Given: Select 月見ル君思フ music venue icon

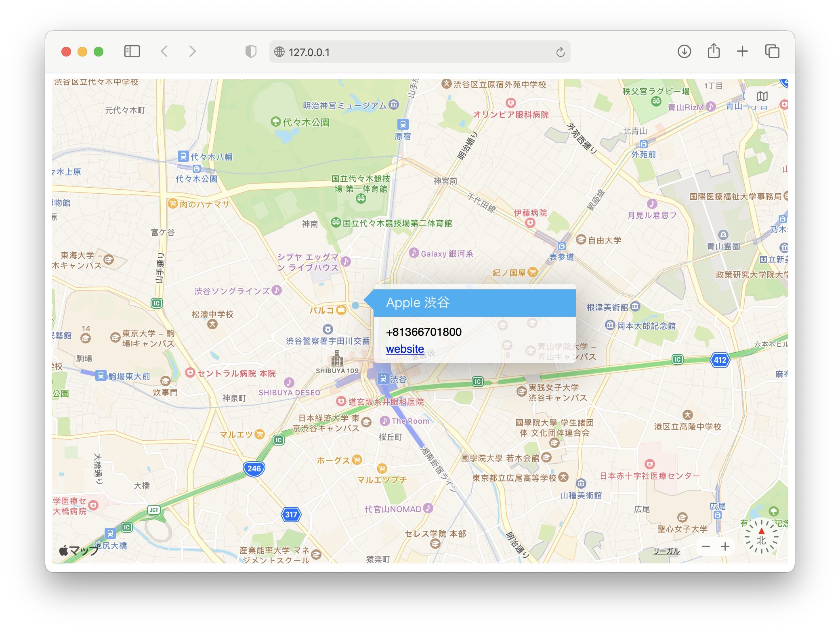Looking at the screenshot, I should pyautogui.click(x=652, y=204).
